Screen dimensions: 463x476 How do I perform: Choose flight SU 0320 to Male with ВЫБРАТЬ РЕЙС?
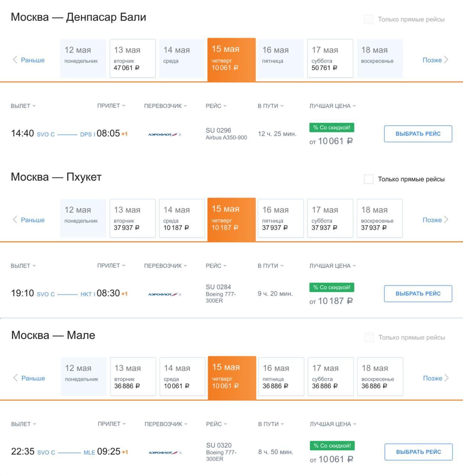point(418,452)
